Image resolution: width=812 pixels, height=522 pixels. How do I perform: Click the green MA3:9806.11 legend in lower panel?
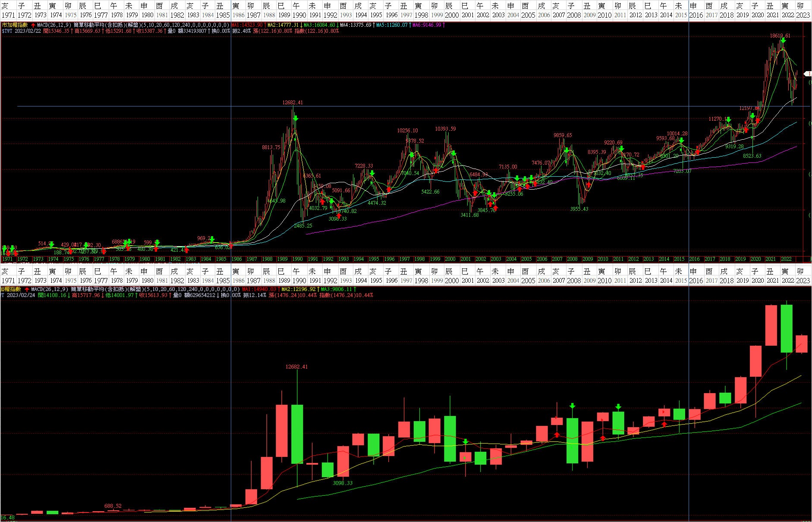pyautogui.click(x=336, y=290)
